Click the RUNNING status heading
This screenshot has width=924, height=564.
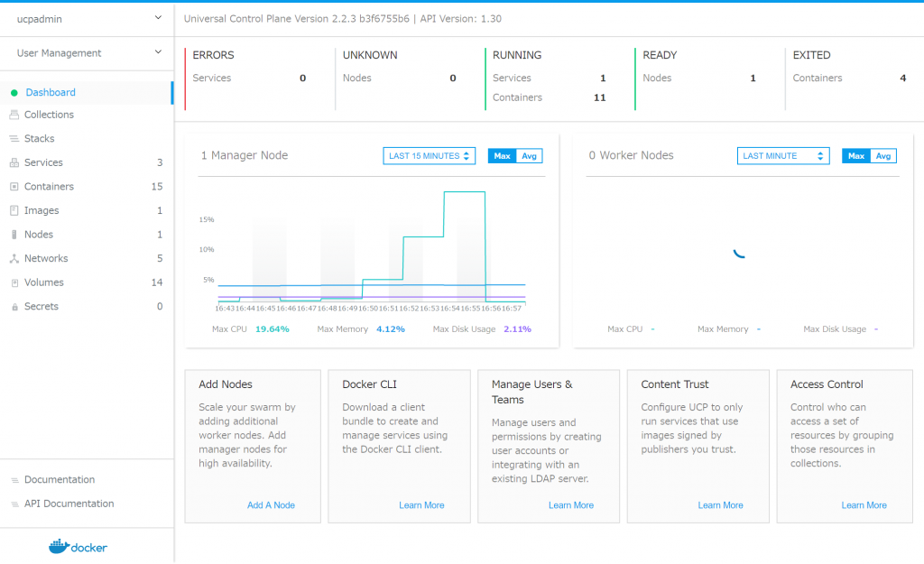point(517,55)
